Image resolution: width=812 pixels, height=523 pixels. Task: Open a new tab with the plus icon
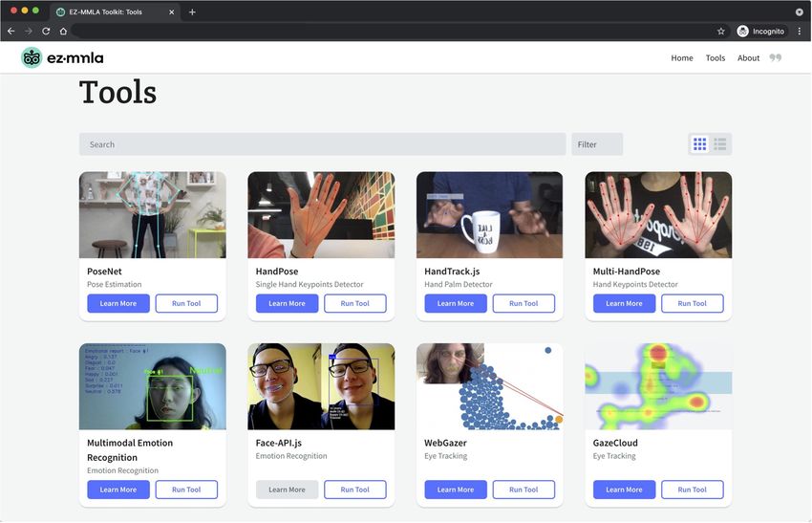pyautogui.click(x=192, y=11)
